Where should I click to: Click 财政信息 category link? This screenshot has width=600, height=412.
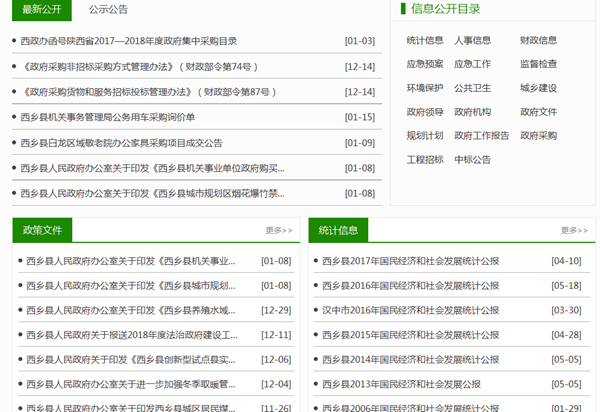pos(538,41)
